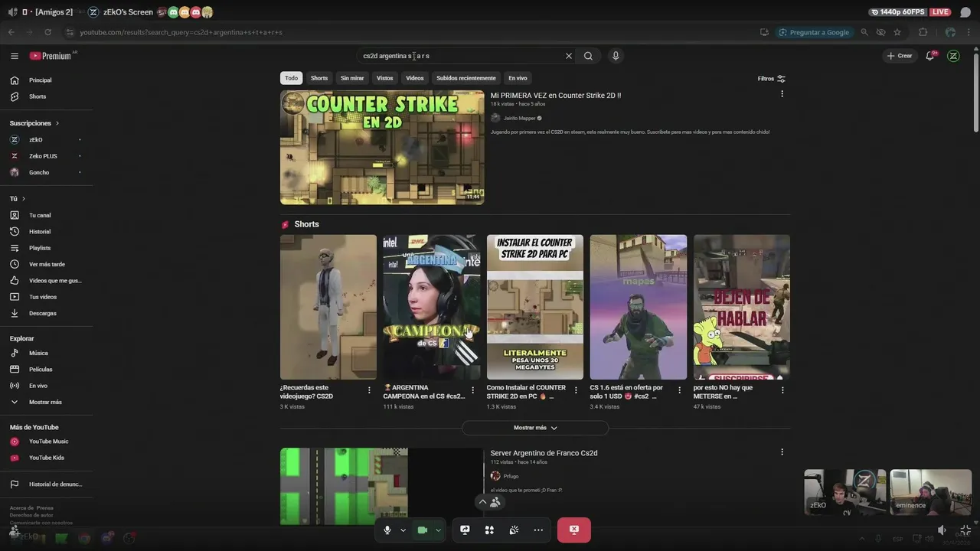Expand Mostrar más under Shorts shelf
Viewport: 980px width, 551px height.
click(535, 428)
